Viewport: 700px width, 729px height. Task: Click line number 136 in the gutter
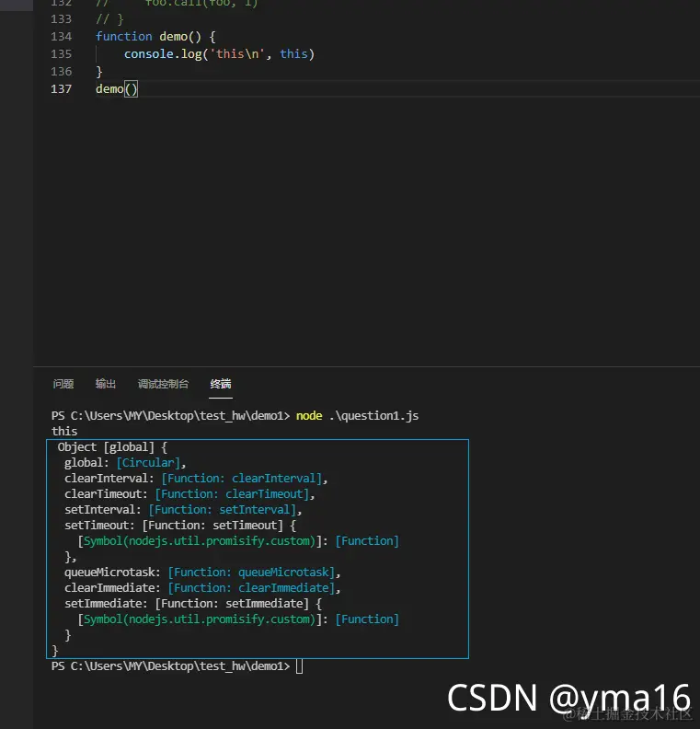click(62, 72)
